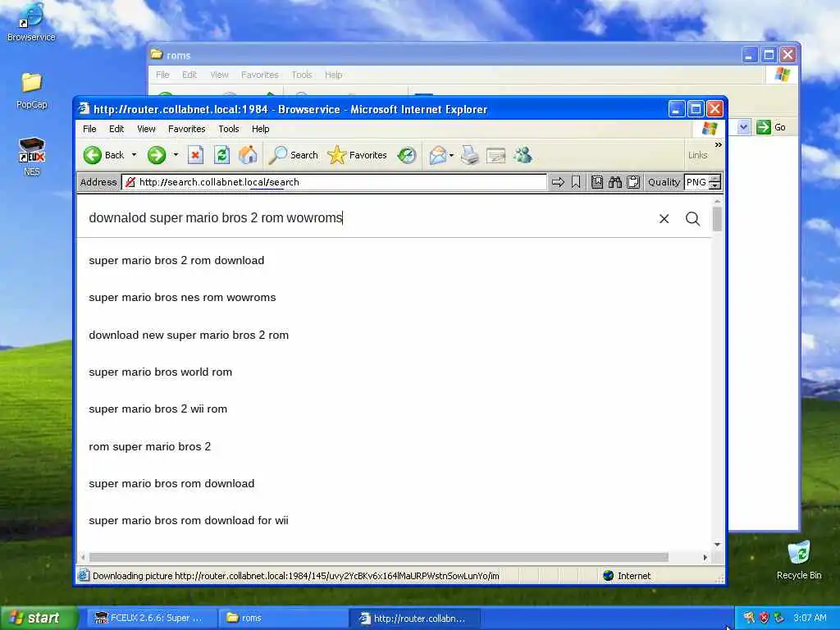
Task: Click the horizontal scrollbar thumb
Action: pos(379,557)
